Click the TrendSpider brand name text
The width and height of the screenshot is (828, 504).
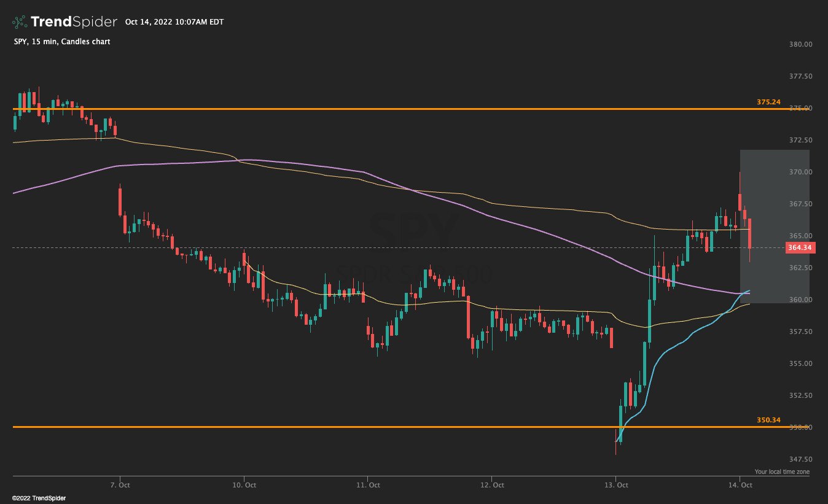point(73,22)
